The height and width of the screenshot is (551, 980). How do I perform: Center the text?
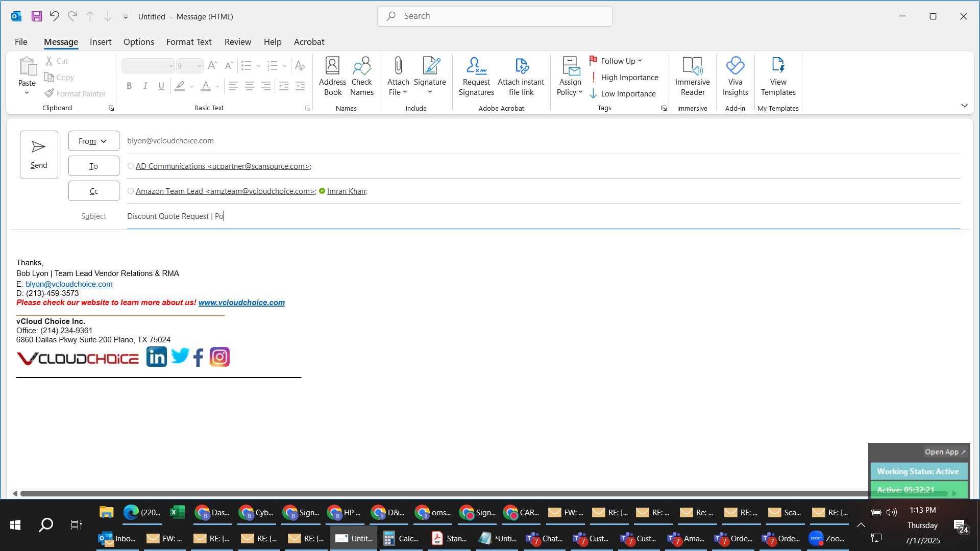click(x=250, y=86)
